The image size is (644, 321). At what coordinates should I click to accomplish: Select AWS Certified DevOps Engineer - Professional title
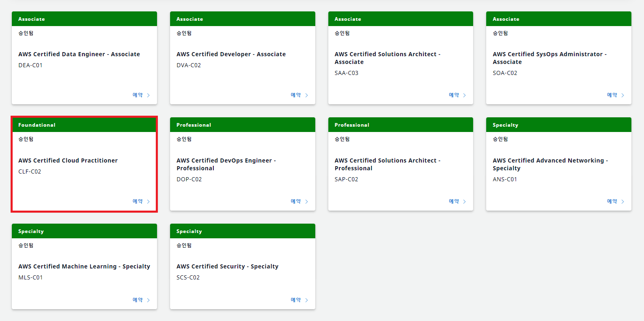pyautogui.click(x=226, y=164)
